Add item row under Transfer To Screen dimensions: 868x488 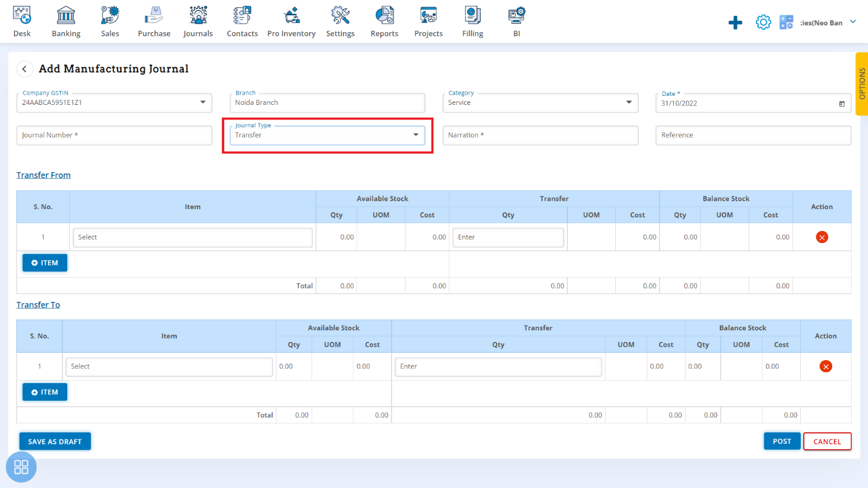[45, 392]
